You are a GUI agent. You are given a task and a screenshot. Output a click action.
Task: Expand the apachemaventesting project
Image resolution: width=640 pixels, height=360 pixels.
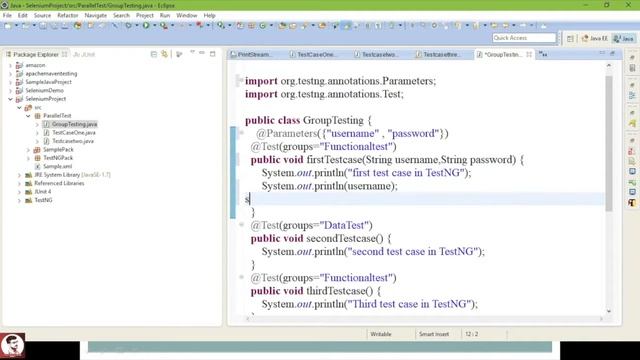[11, 74]
